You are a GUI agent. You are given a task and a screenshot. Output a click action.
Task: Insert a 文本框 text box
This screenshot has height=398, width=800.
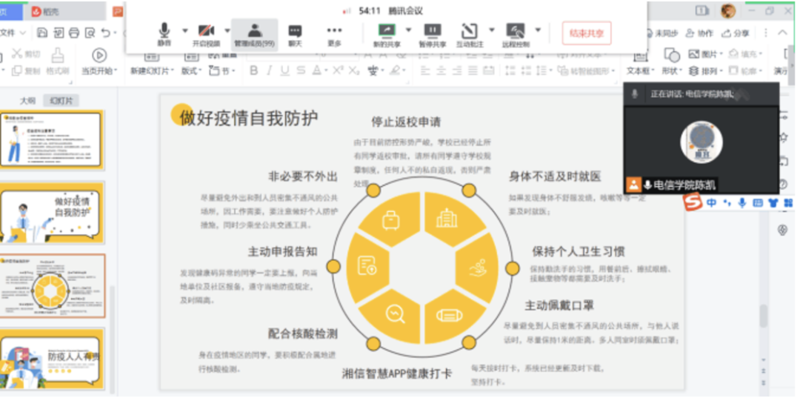pos(640,62)
